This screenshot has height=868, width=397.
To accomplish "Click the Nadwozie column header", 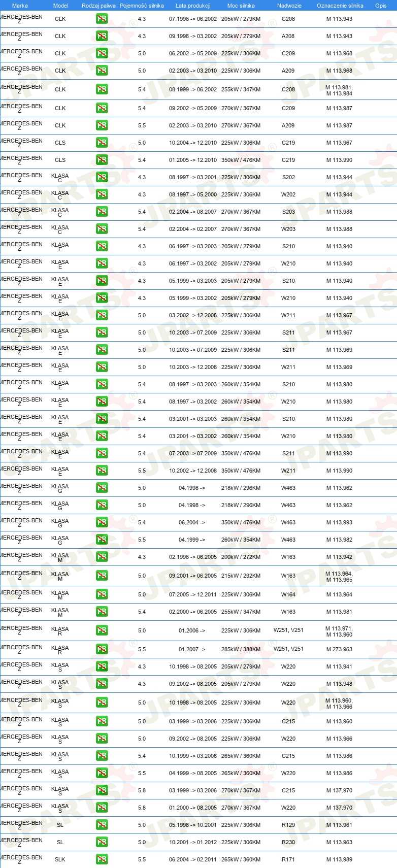I will pos(289,6).
